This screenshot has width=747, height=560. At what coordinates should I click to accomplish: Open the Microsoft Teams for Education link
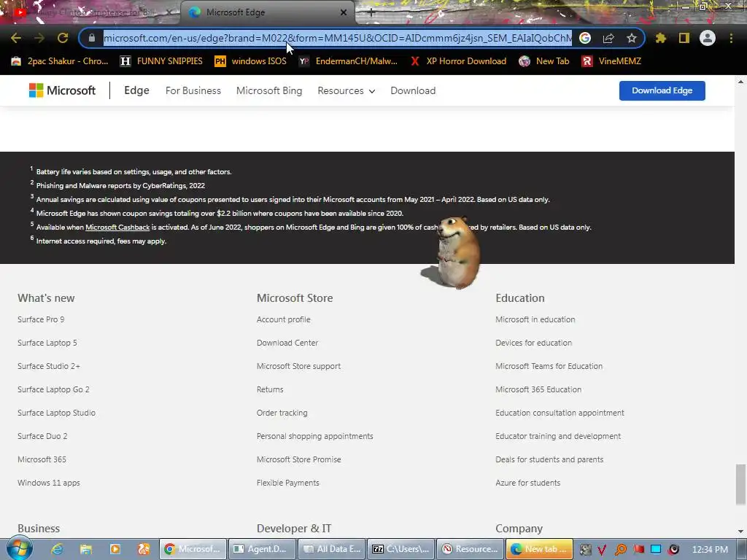click(549, 366)
